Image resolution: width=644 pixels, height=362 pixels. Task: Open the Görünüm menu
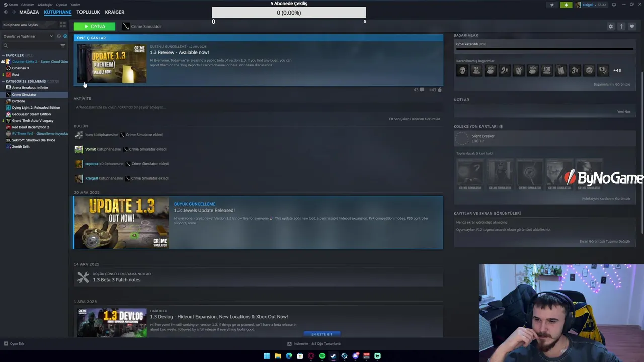[x=28, y=5]
